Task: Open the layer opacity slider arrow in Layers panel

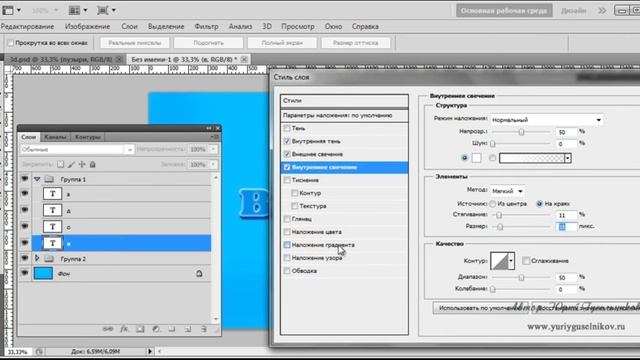Action: pyautogui.click(x=213, y=149)
